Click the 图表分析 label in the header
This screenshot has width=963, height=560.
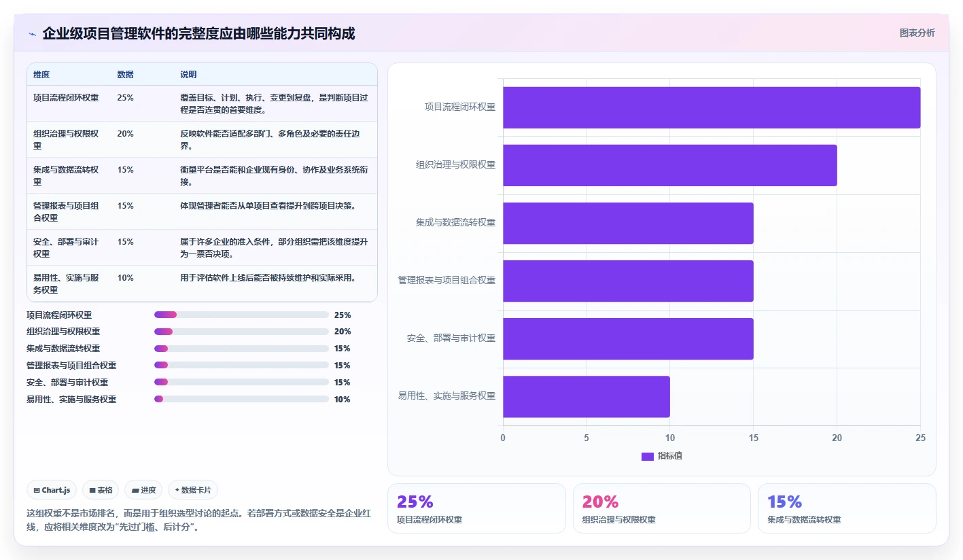[917, 33]
